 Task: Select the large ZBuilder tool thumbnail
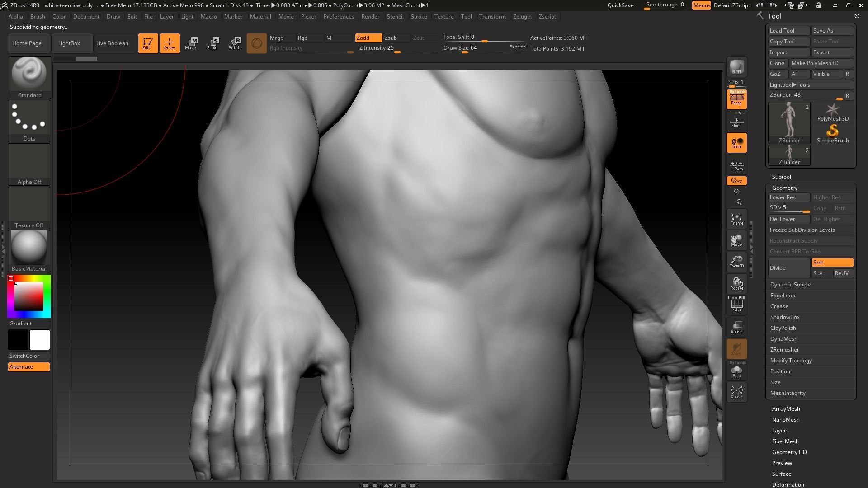[x=789, y=123]
